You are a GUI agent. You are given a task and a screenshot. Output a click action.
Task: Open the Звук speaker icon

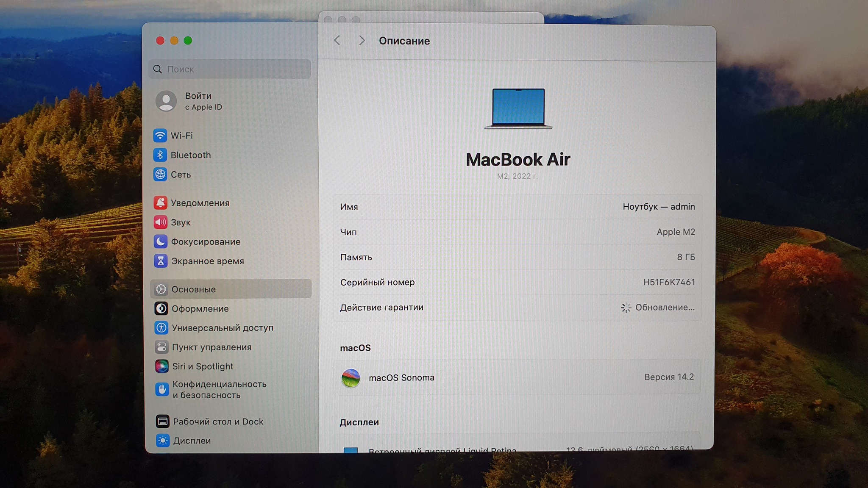pos(160,222)
